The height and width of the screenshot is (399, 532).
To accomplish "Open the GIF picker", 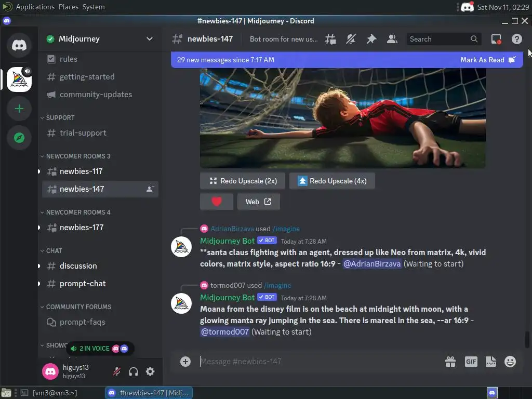I will pyautogui.click(x=471, y=362).
